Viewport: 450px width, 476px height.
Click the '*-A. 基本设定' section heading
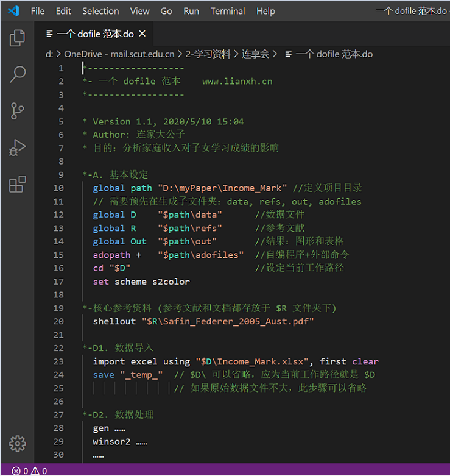[115, 174]
